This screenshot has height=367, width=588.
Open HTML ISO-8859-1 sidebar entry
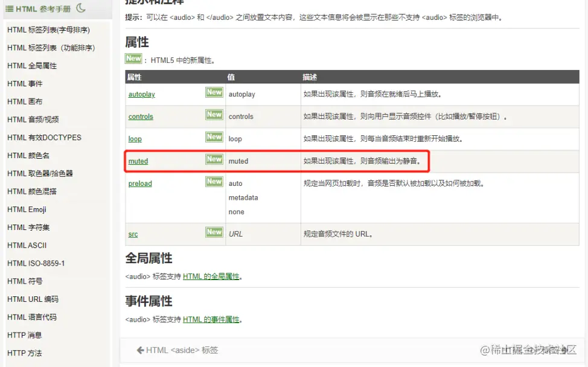tap(36, 264)
